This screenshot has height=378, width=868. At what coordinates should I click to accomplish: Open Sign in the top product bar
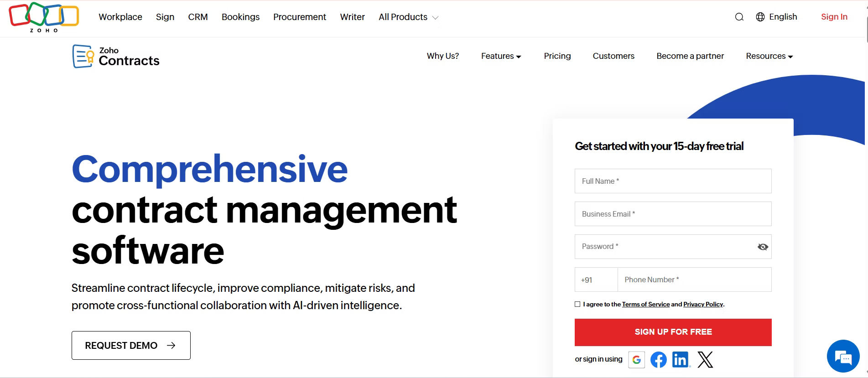[x=165, y=17]
